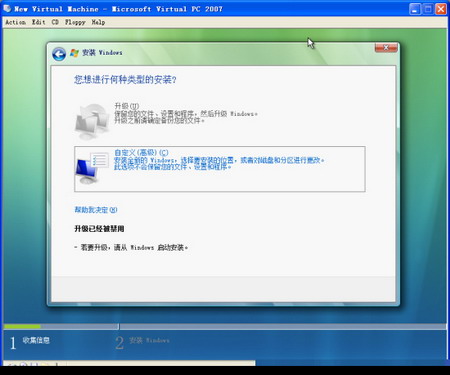
Task: Minimize the Virtual PC window
Action: [415, 9]
